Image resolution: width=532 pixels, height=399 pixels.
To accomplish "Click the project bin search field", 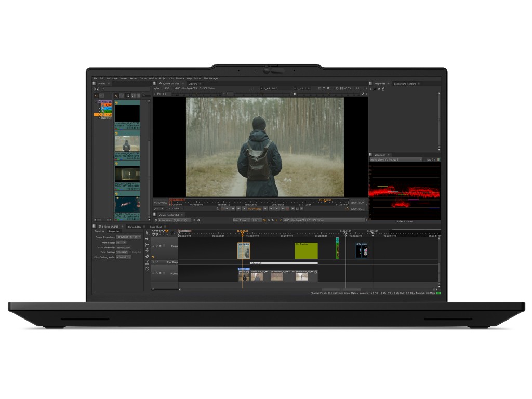I will pos(125,89).
